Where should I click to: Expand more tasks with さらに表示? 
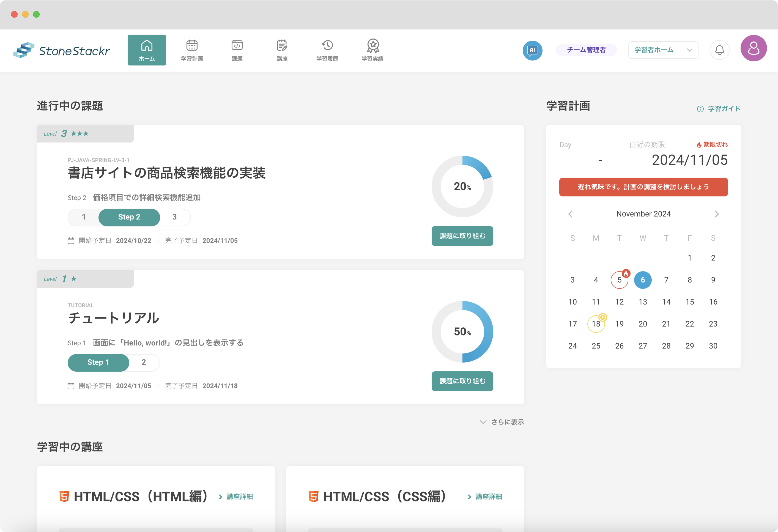point(502,422)
